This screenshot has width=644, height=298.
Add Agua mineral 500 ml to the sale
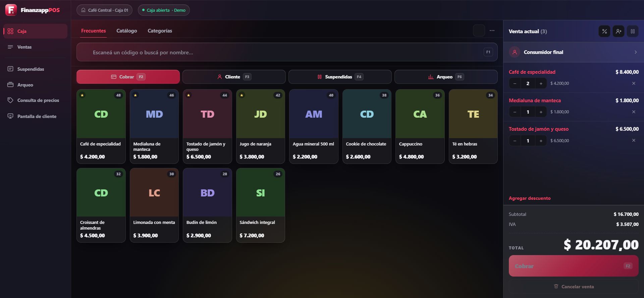click(x=314, y=126)
